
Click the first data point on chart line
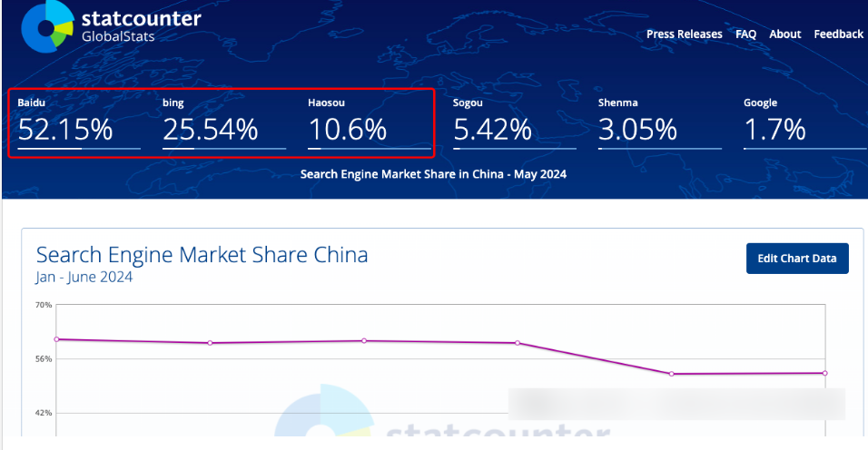click(x=56, y=339)
